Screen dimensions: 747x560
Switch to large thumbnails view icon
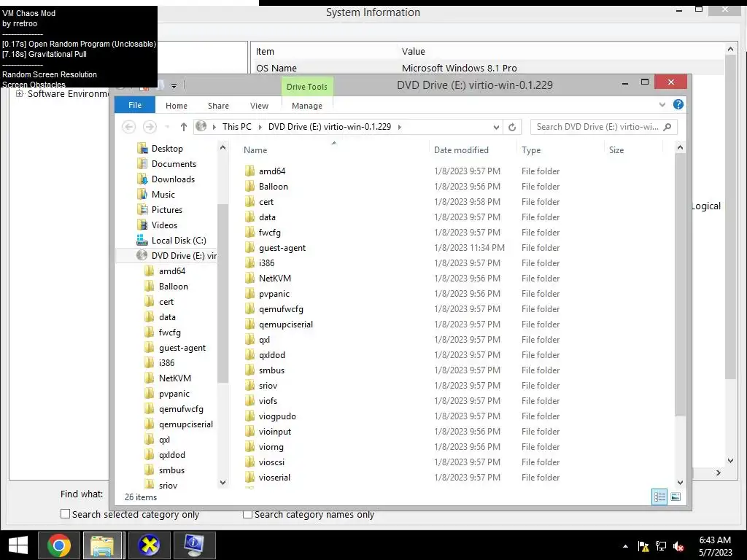point(676,497)
